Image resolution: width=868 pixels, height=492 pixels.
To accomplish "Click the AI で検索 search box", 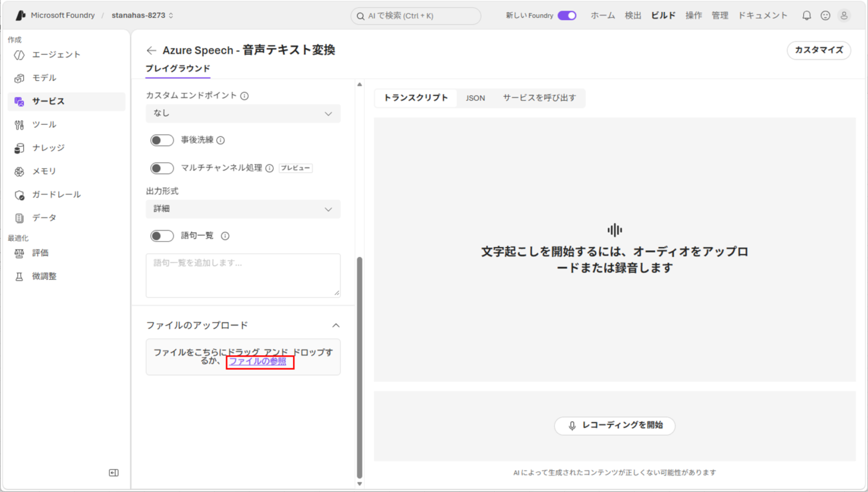I will tap(415, 16).
